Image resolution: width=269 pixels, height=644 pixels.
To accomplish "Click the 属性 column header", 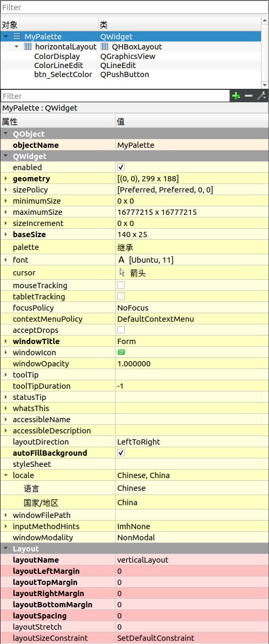I will pos(58,122).
